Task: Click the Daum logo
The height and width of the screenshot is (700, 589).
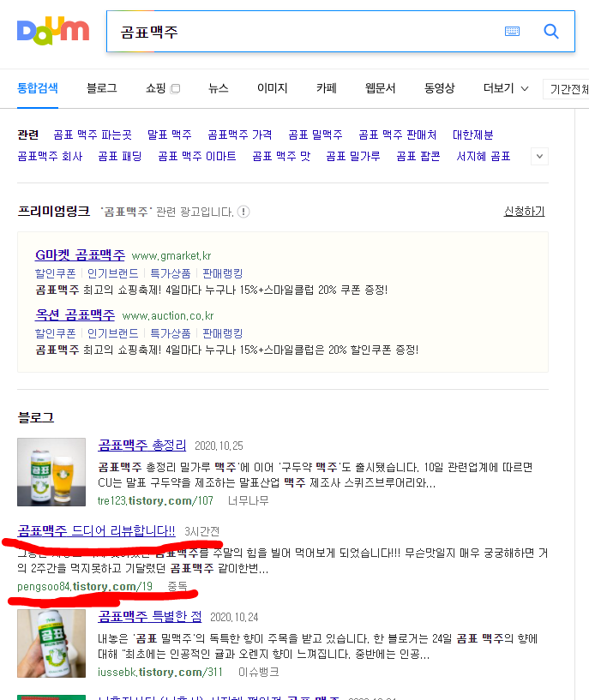Action: [53, 31]
